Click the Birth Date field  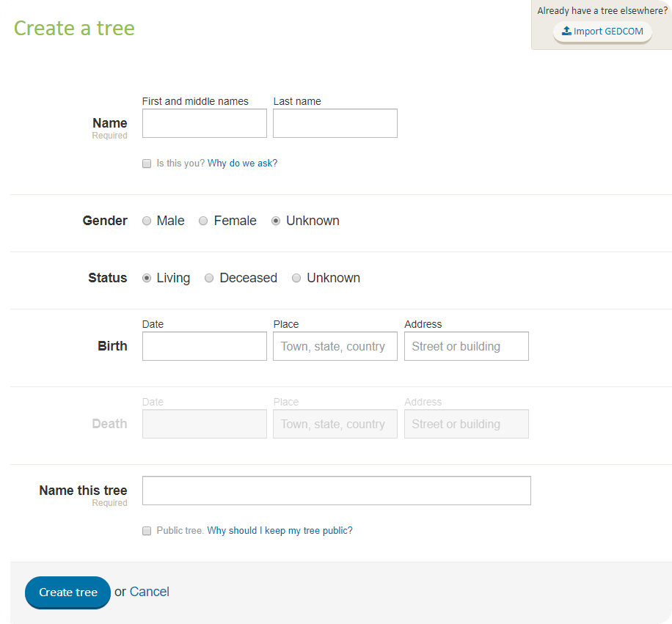[204, 346]
